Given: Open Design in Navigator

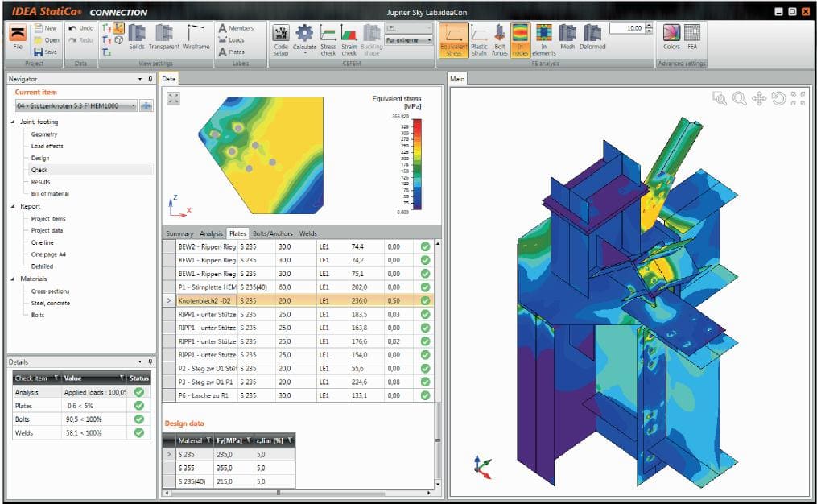Looking at the screenshot, I should tap(40, 159).
